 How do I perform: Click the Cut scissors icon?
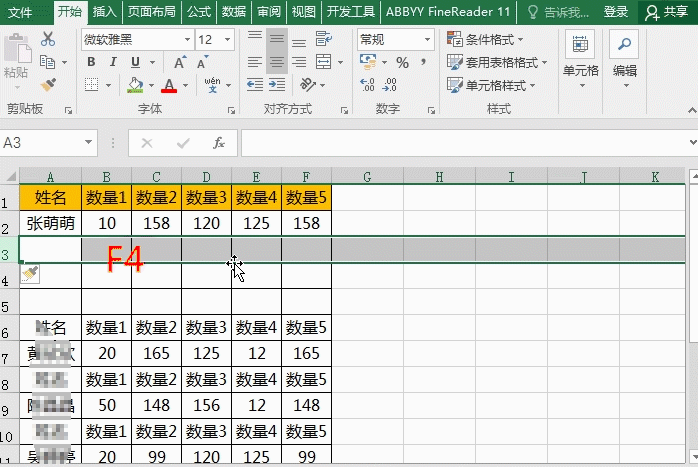[48, 39]
